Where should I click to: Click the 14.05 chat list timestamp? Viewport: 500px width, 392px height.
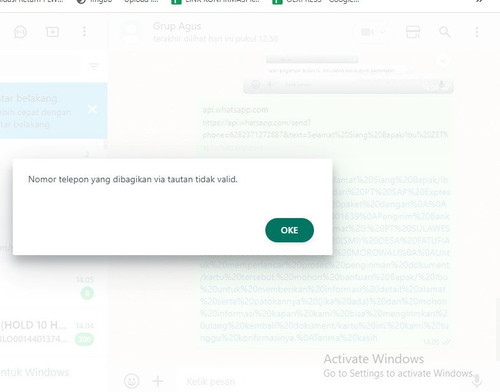85,279
